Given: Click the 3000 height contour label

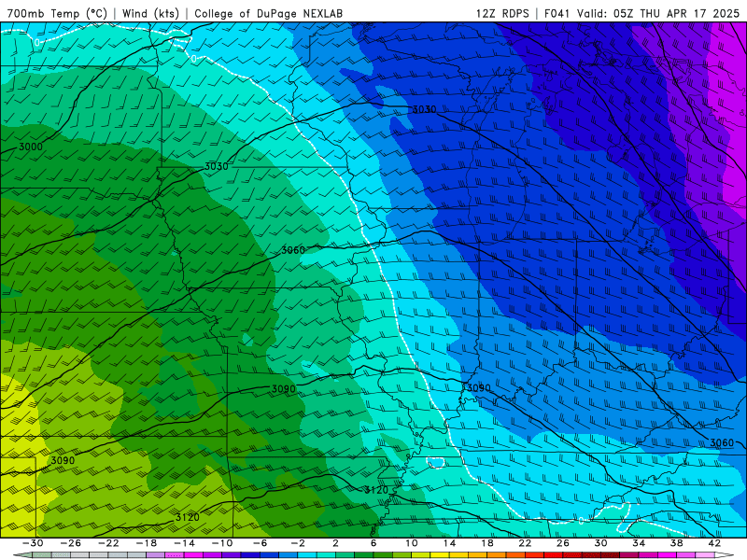Looking at the screenshot, I should [31, 147].
